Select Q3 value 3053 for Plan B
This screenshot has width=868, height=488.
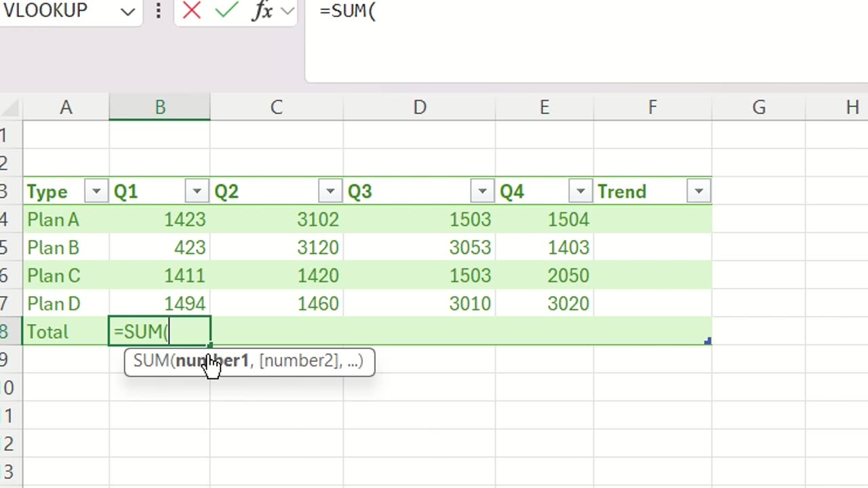[420, 247]
